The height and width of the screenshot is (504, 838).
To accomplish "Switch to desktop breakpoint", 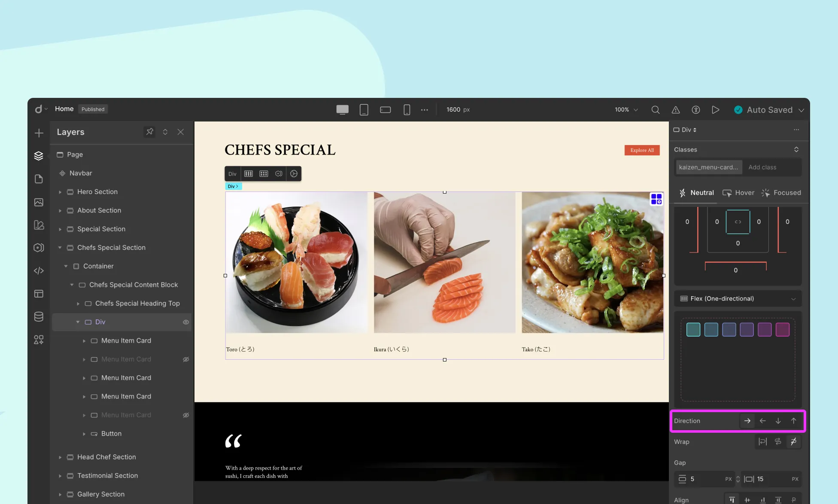I will (x=342, y=109).
